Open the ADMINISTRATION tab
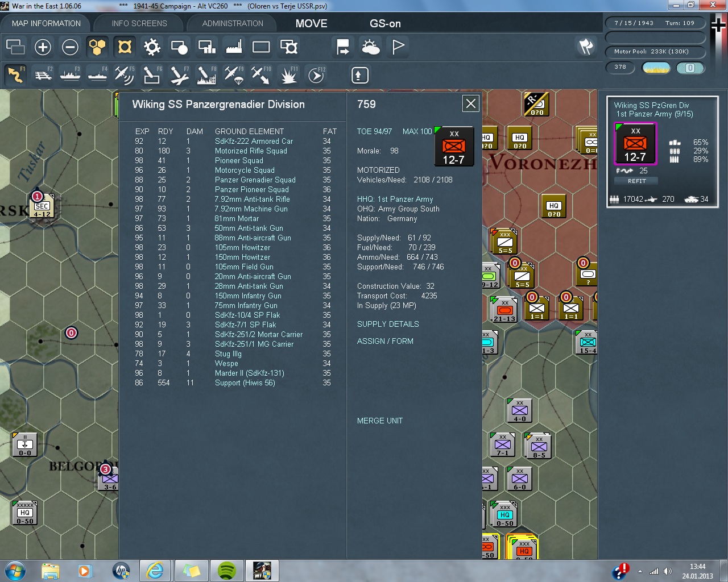The height and width of the screenshot is (582, 728). [233, 23]
